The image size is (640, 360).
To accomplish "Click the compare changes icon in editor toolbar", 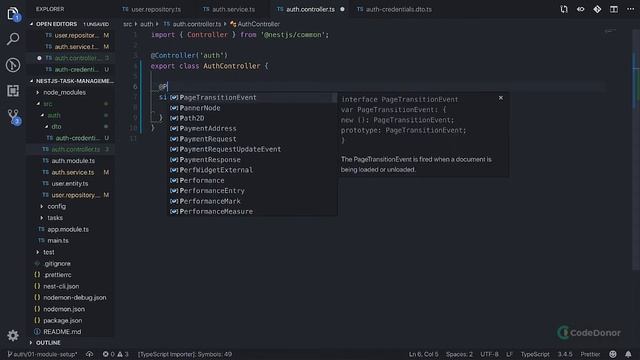I will coord(564,9).
